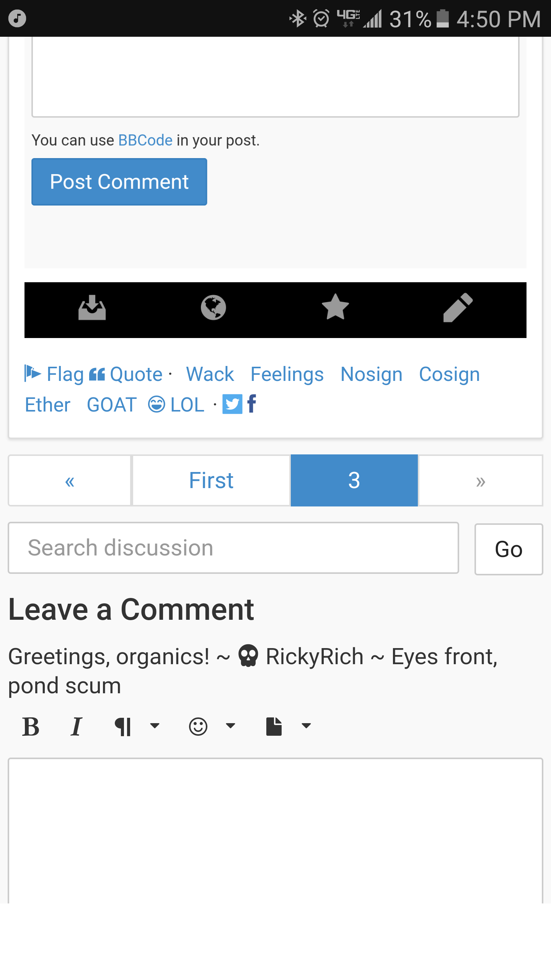Click the Post Comment button

pos(119,182)
